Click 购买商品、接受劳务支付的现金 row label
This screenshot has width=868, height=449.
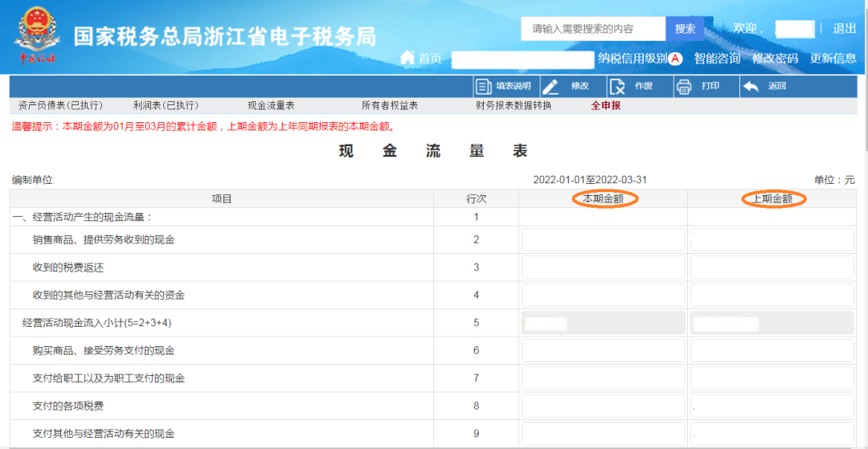click(x=104, y=350)
